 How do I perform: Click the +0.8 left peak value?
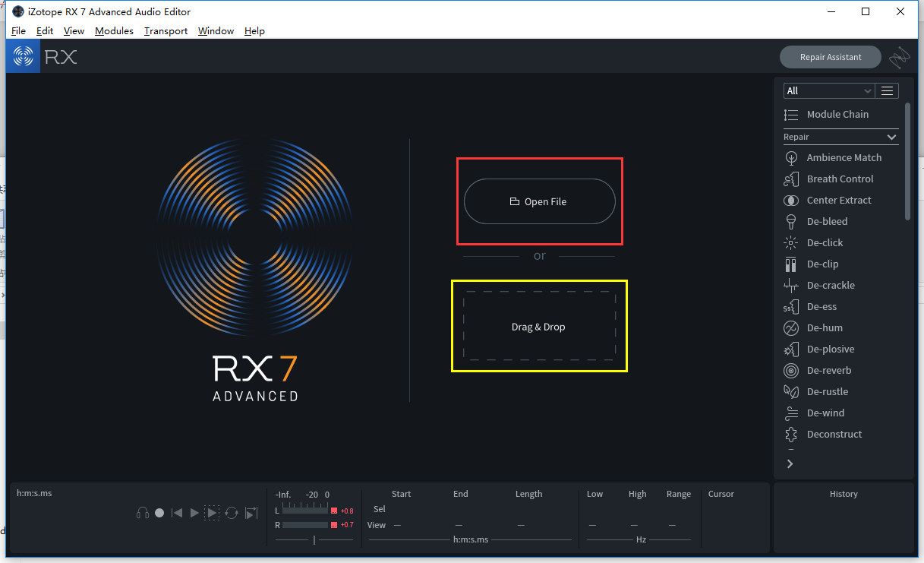coord(347,511)
